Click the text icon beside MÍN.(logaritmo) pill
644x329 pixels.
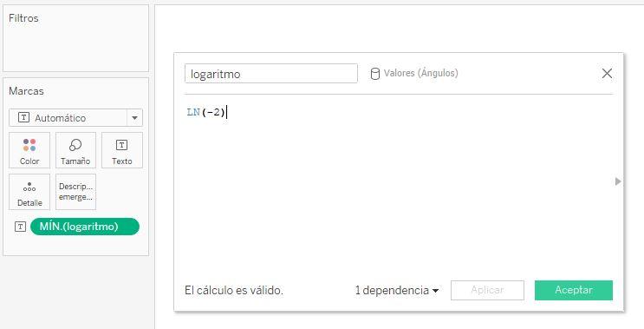coord(20,227)
